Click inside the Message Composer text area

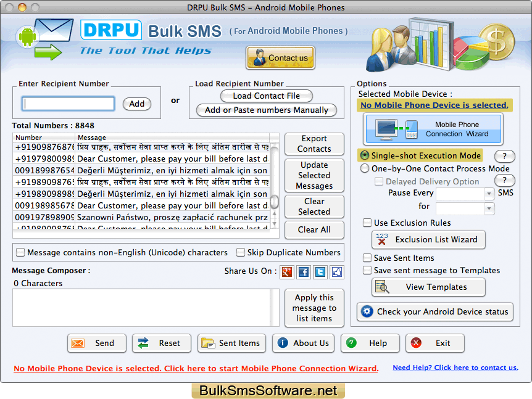pos(142,308)
